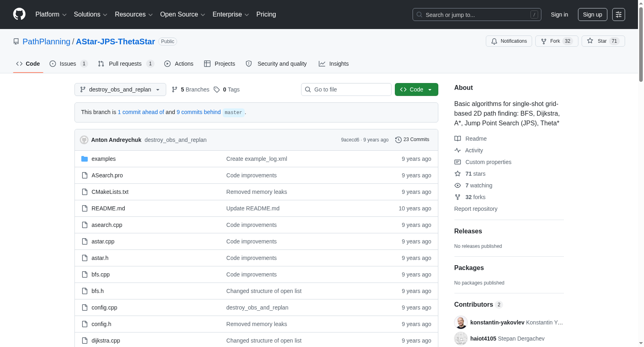Expand the Solutions menu
The image size is (644, 347).
point(91,15)
